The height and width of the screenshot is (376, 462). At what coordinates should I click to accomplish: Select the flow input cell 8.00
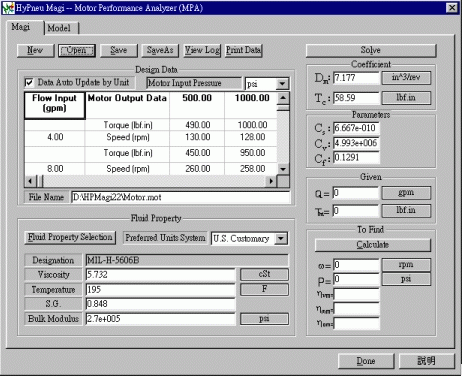point(55,169)
